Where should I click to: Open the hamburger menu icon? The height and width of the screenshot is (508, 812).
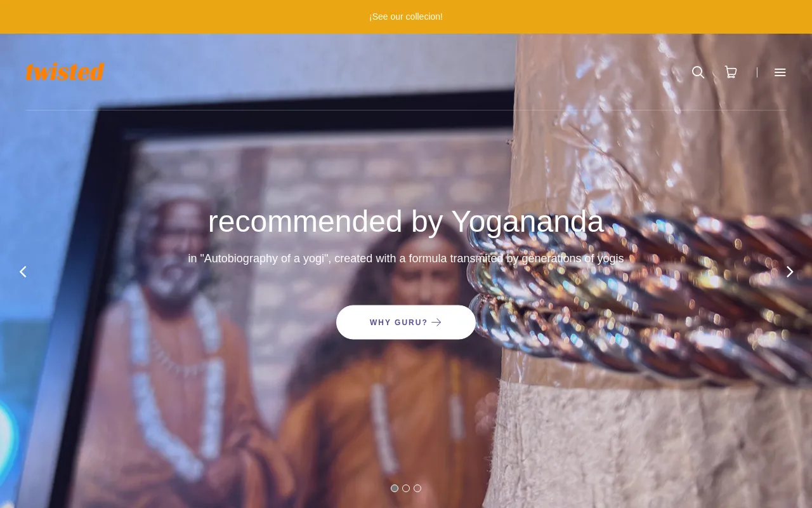pyautogui.click(x=780, y=72)
